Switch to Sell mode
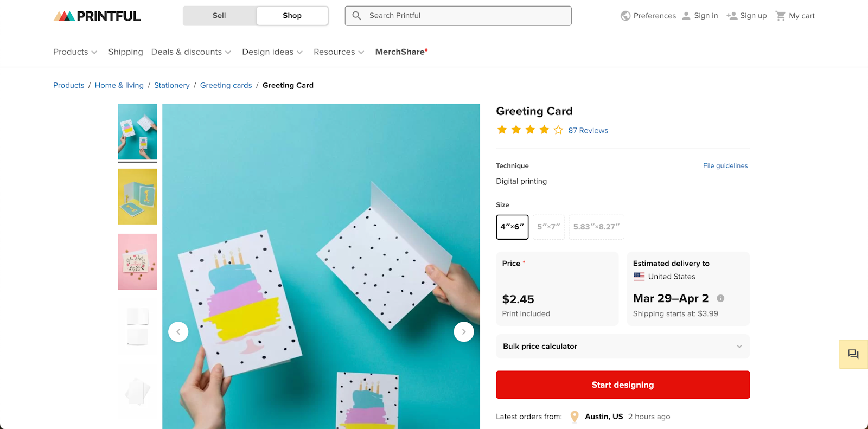This screenshot has height=429, width=868. tap(219, 16)
